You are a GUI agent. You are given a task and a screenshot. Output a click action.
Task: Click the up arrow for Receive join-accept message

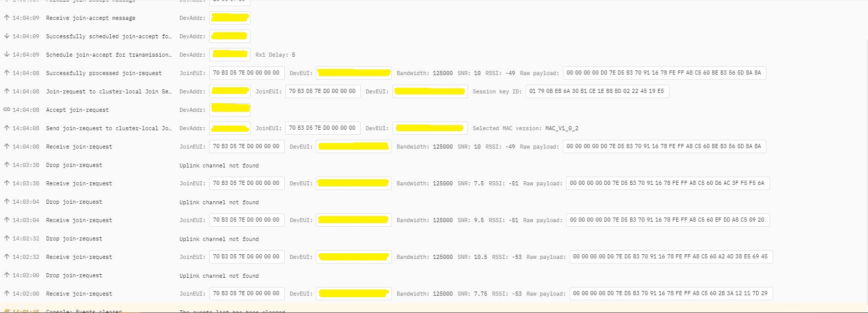(7, 18)
